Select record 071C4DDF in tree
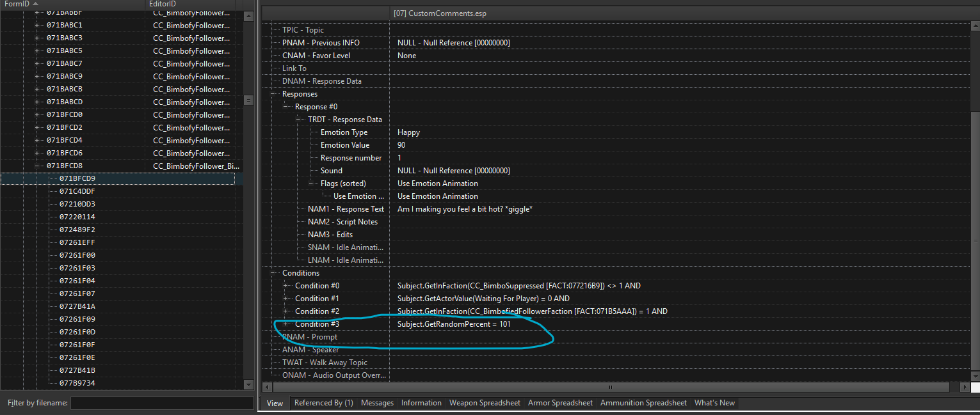 [x=77, y=191]
